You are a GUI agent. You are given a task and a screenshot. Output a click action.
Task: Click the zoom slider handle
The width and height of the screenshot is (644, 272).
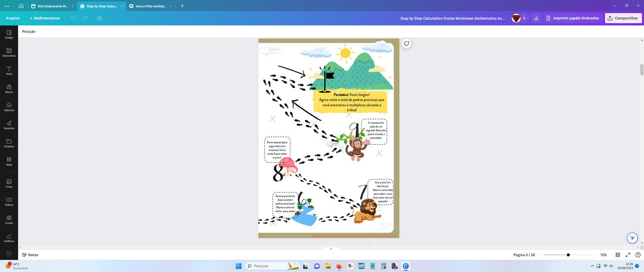(568, 255)
